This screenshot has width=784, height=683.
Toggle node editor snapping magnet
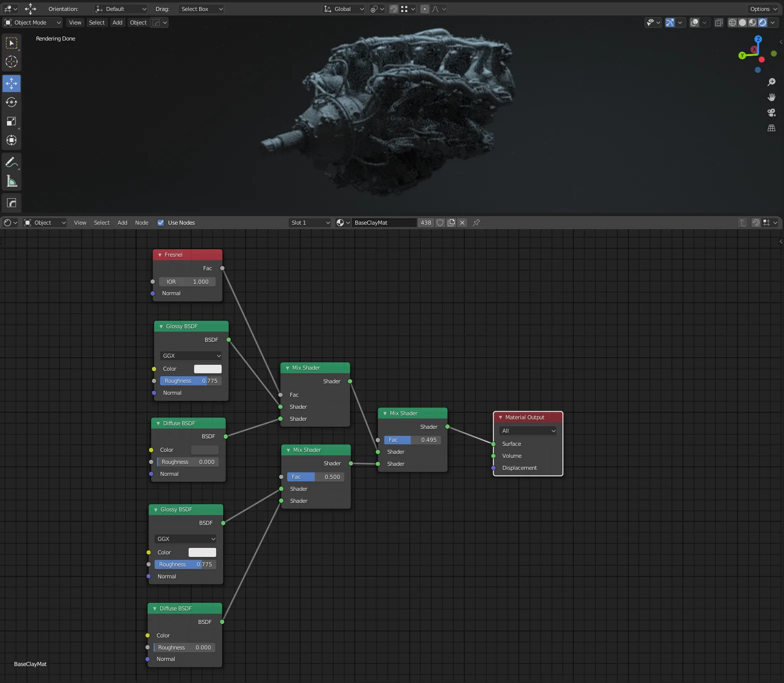click(756, 223)
